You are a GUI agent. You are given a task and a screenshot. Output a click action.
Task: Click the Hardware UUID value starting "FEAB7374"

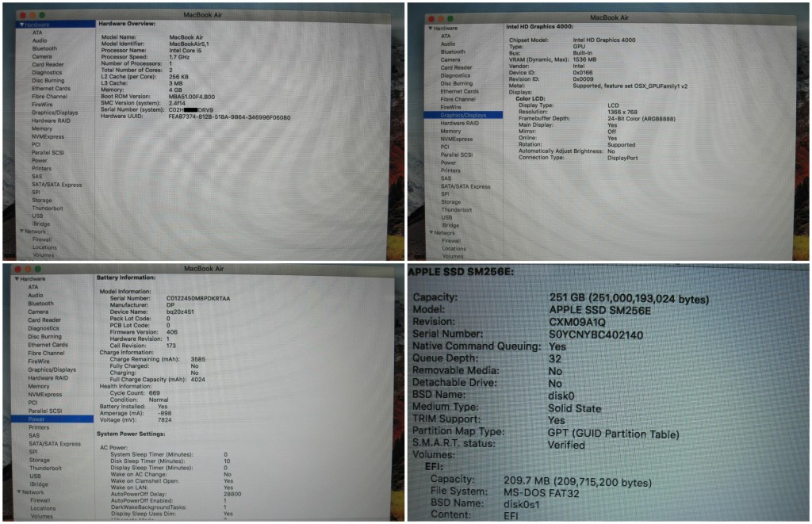click(x=229, y=117)
